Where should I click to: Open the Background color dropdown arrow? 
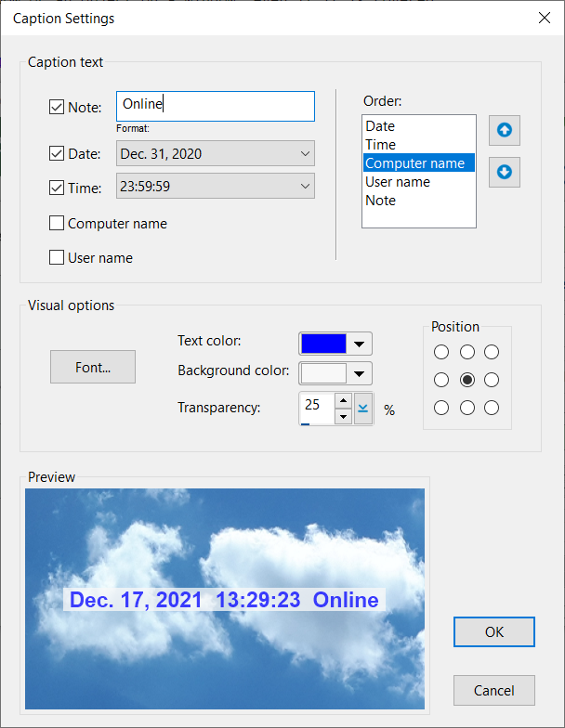pyautogui.click(x=361, y=373)
